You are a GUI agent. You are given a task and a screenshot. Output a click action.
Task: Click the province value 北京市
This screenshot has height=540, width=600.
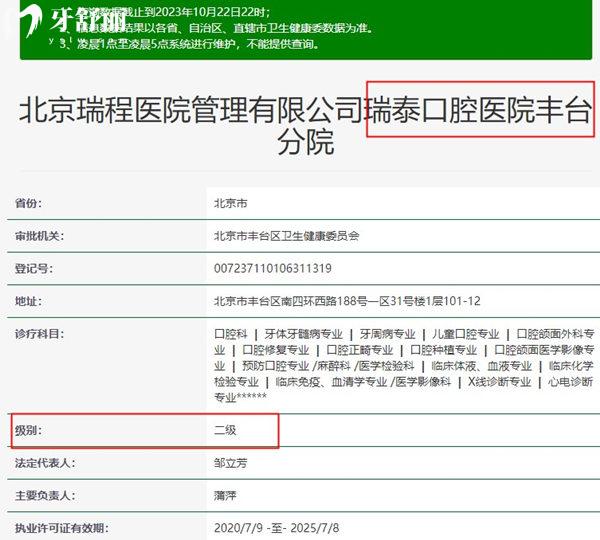coord(231,203)
